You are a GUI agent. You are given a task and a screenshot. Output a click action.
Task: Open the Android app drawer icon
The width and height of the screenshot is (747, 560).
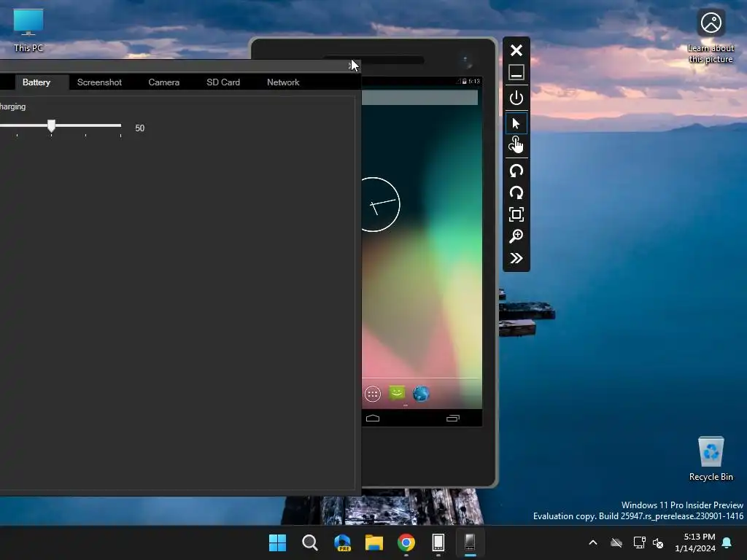pos(373,394)
